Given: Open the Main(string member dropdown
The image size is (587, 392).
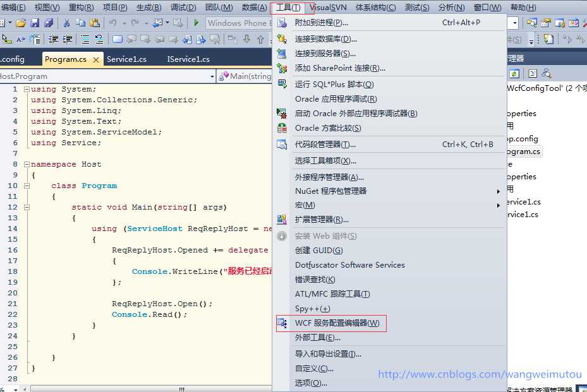Looking at the screenshot, I should click(245, 76).
